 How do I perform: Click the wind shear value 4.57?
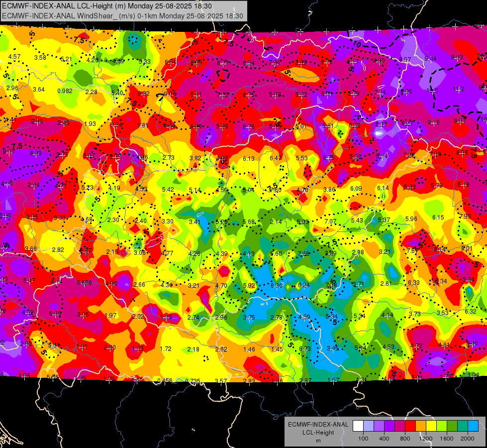coord(14,57)
